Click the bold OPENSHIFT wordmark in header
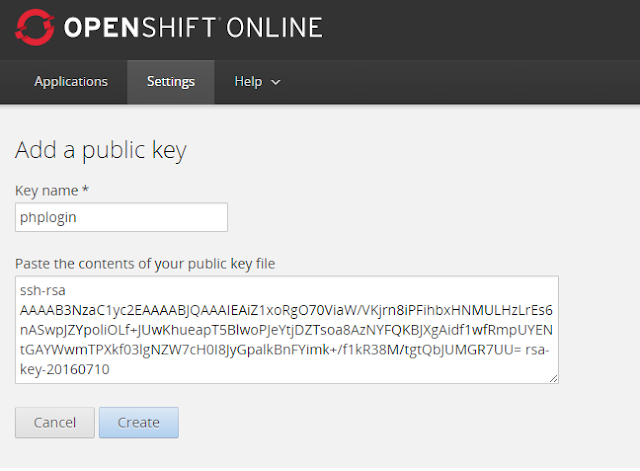640x471 pixels. (x=136, y=29)
